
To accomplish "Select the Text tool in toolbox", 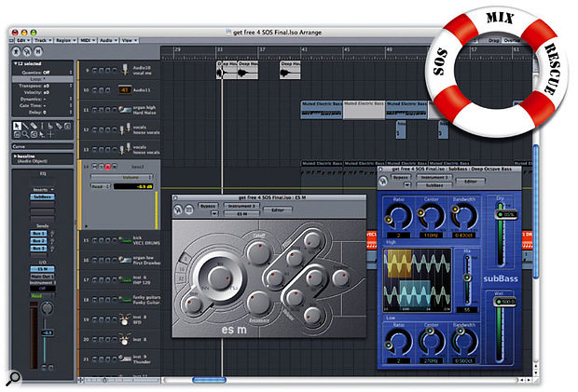I will (x=42, y=126).
